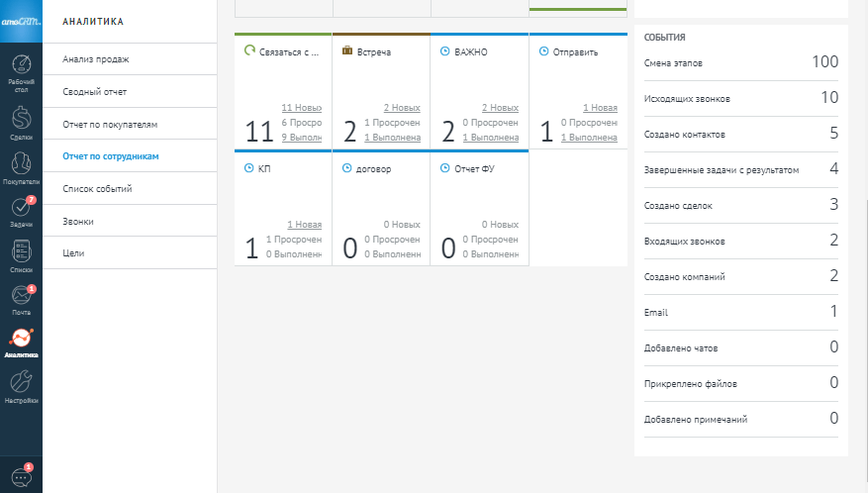
Task: Open Почта mail icon
Action: (21, 299)
